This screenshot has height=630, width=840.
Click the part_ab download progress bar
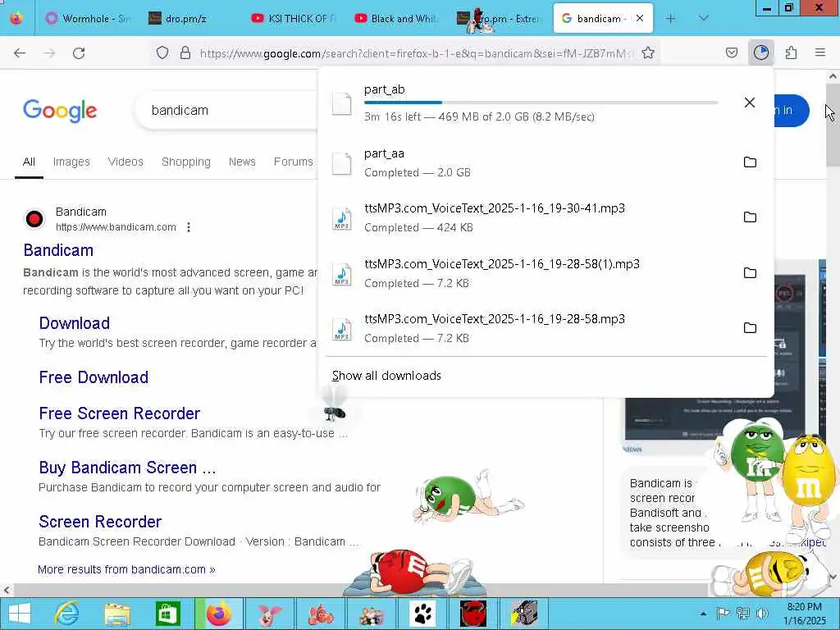pyautogui.click(x=541, y=103)
